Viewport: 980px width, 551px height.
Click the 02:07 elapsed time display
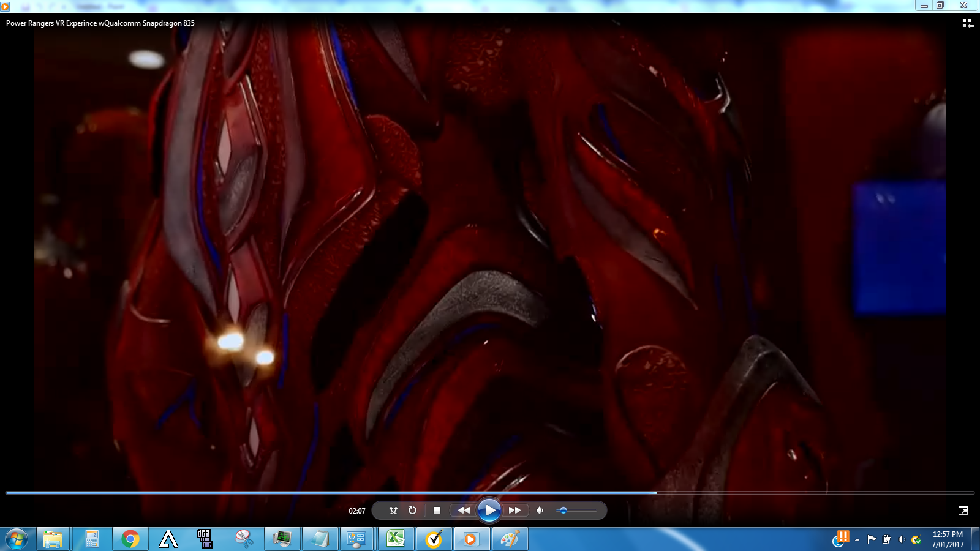[357, 511]
